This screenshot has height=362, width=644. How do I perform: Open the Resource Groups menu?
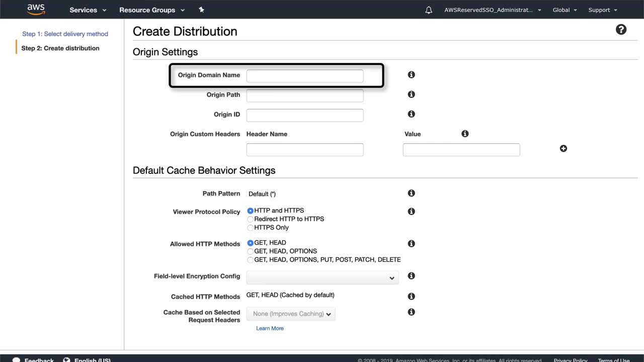151,10
